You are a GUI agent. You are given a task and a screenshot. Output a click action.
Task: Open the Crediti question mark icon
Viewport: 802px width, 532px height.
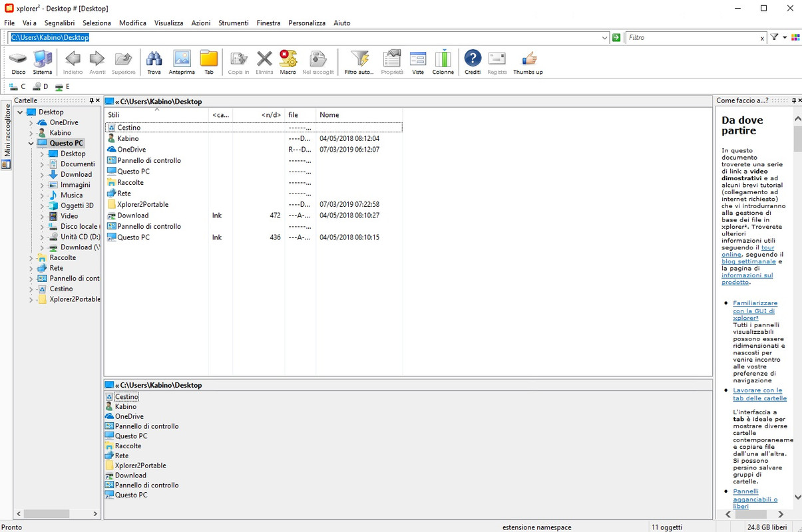coord(473,63)
